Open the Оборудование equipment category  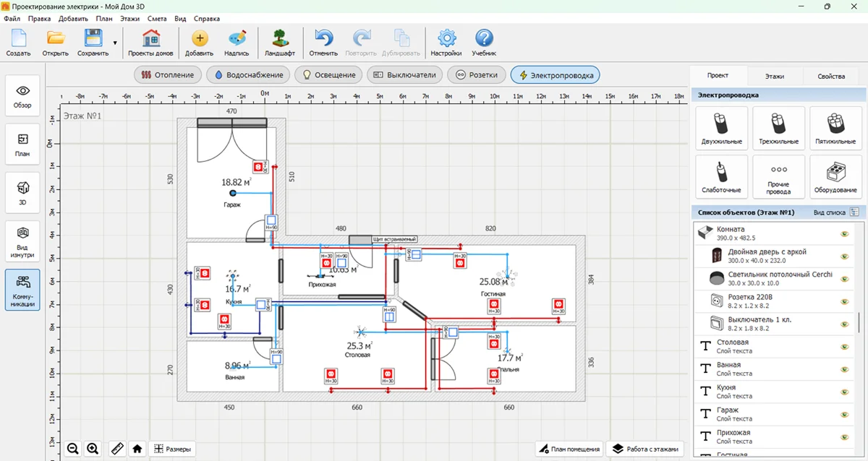[x=835, y=177]
